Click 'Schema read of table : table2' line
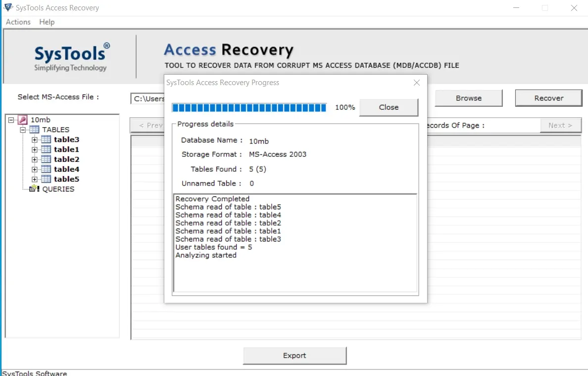Image resolution: width=588 pixels, height=376 pixels. (x=228, y=223)
